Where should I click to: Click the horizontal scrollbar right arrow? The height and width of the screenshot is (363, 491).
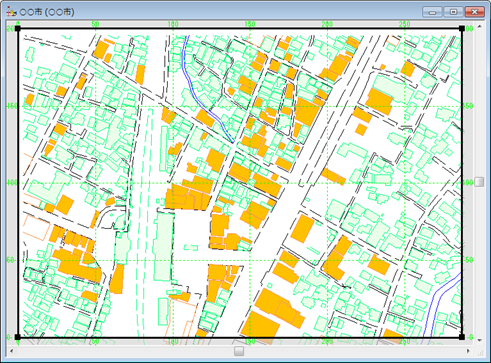click(x=468, y=351)
